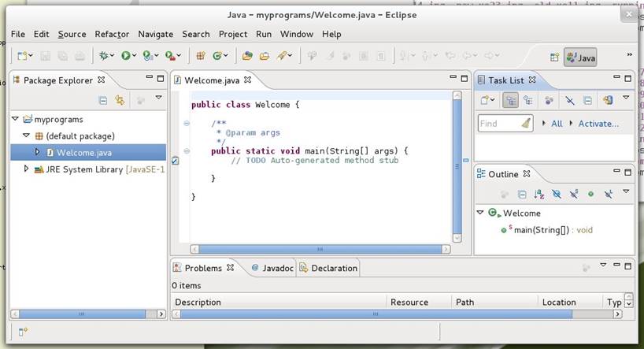Image resolution: width=644 pixels, height=349 pixels.
Task: Click the New Task icon in Task List
Action: click(485, 100)
